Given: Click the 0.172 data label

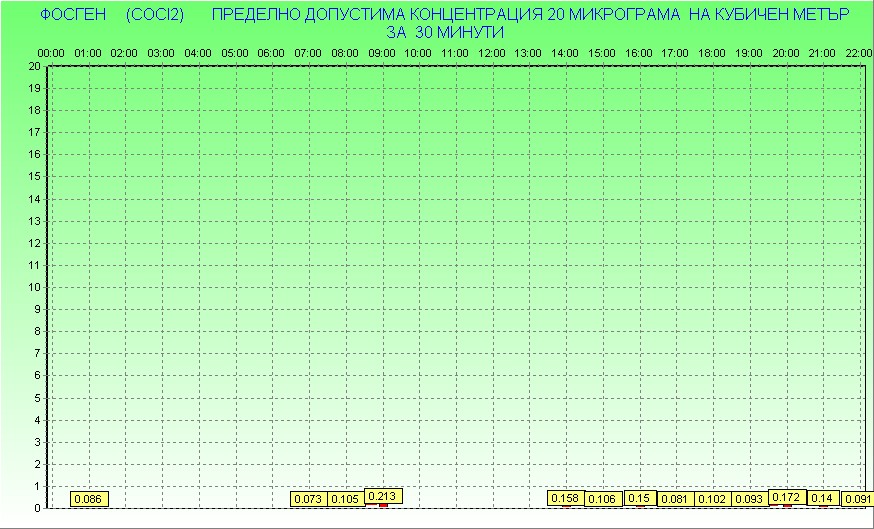Looking at the screenshot, I should (x=786, y=497).
